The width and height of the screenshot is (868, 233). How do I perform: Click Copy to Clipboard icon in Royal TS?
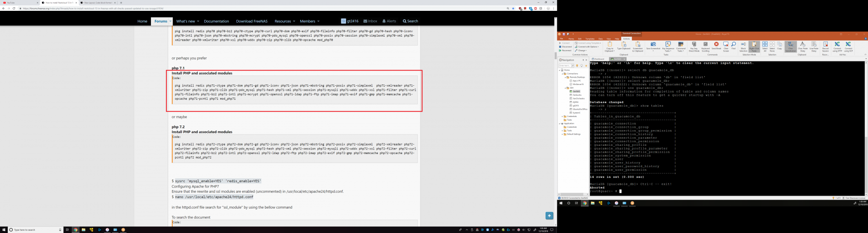pos(609,44)
